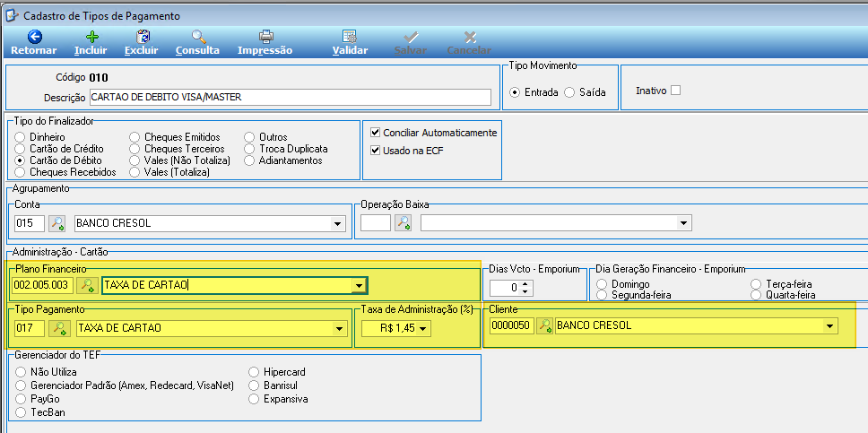The width and height of the screenshot is (868, 433).
Task: Expand the Operação Baixa dropdown
Action: [683, 224]
